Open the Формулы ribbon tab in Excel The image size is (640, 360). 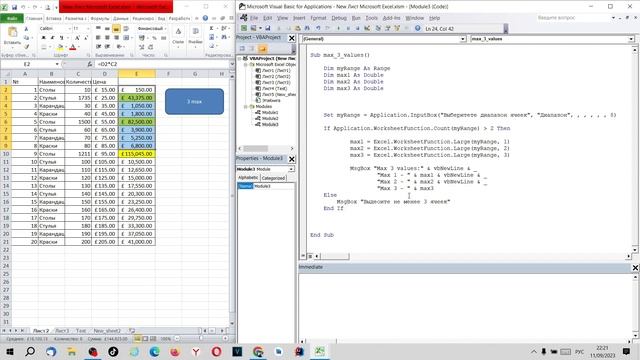pyautogui.click(x=100, y=18)
